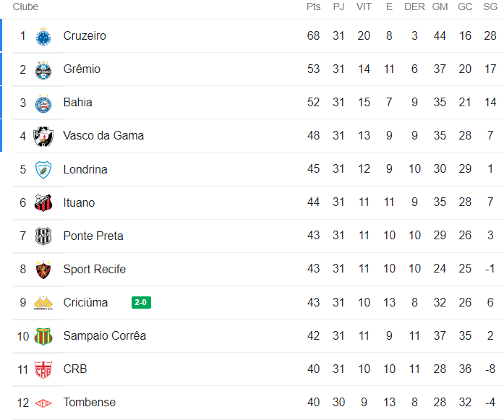Click the Sport Recife crest icon
This screenshot has width=504, height=420.
[x=43, y=269]
